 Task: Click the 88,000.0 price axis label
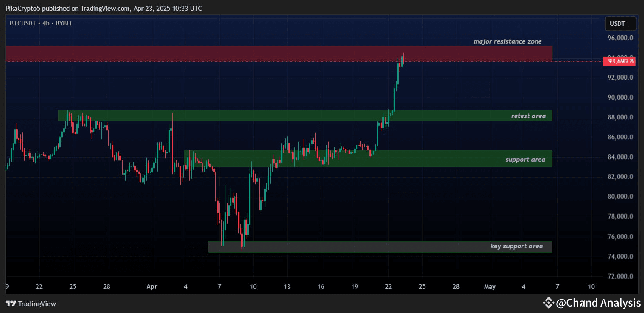pos(620,117)
